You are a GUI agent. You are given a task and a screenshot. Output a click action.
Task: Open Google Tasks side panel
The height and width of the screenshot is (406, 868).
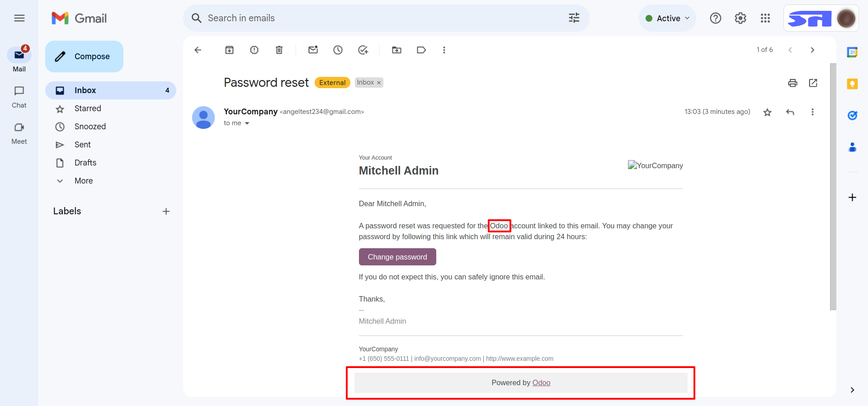[853, 116]
